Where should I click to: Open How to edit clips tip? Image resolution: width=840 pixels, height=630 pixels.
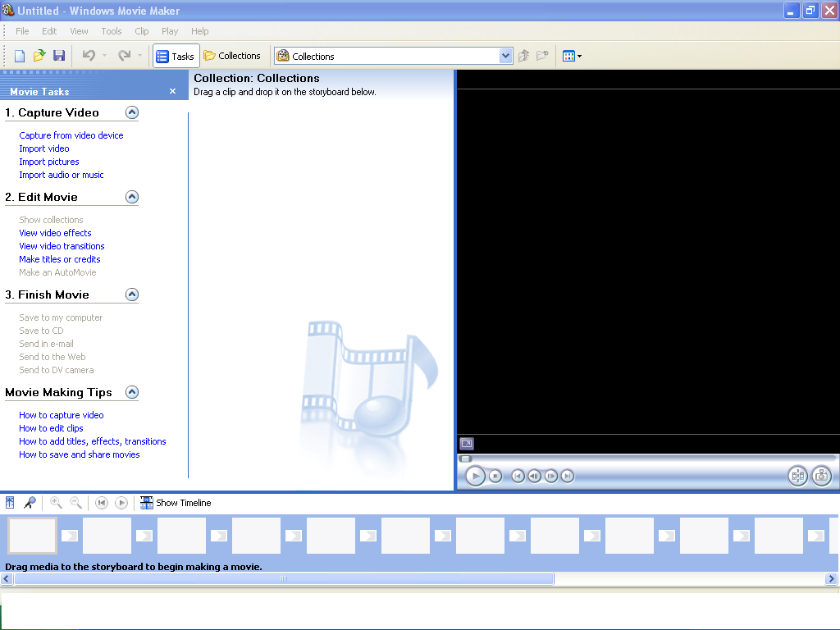pos(51,428)
